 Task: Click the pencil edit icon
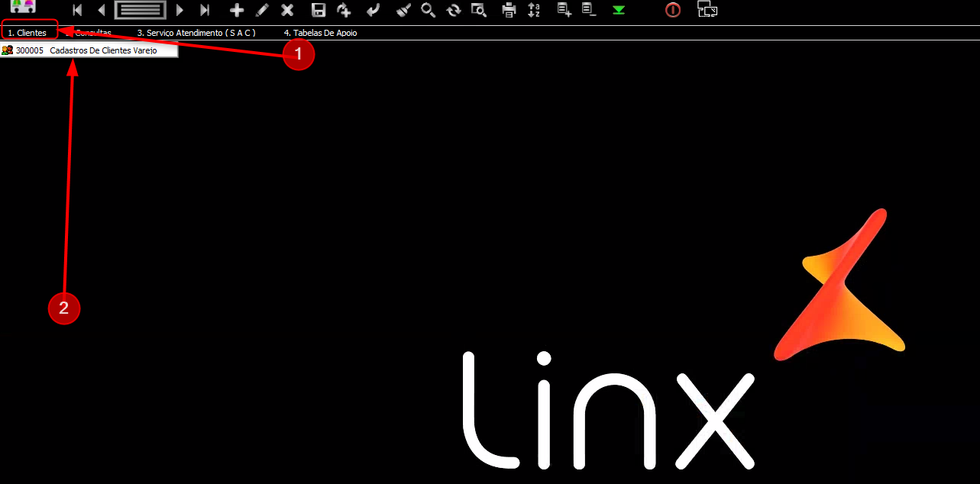tap(262, 11)
